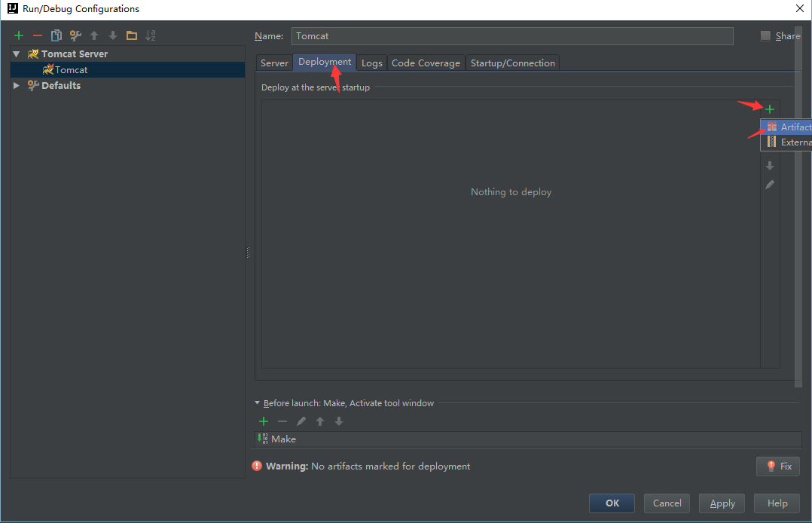812x523 pixels.
Task: Click Fix button for warning
Action: (x=778, y=466)
